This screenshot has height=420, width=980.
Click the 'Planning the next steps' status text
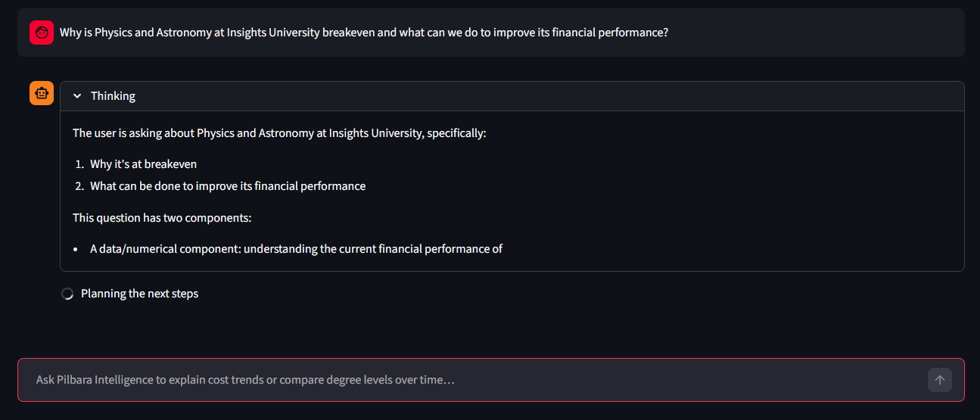coord(139,294)
